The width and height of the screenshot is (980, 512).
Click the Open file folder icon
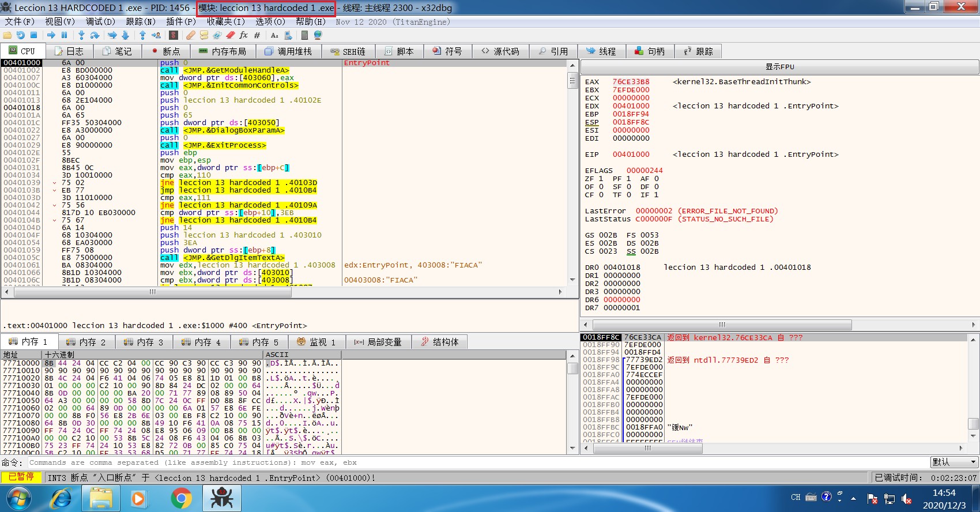coord(7,35)
